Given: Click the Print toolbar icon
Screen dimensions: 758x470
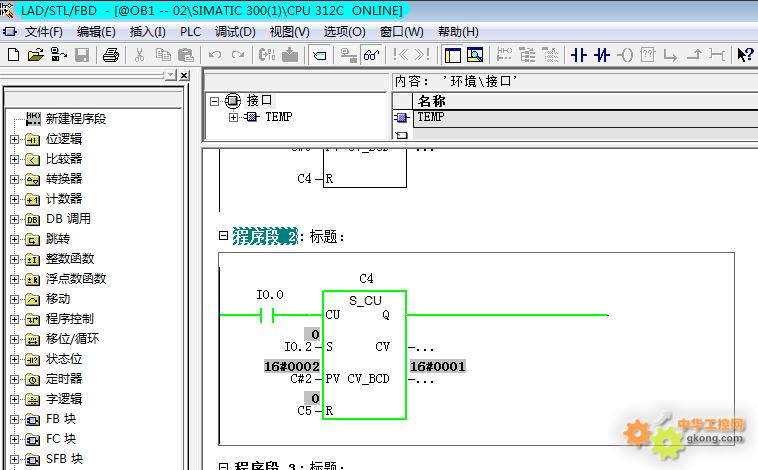Looking at the screenshot, I should click(111, 55).
